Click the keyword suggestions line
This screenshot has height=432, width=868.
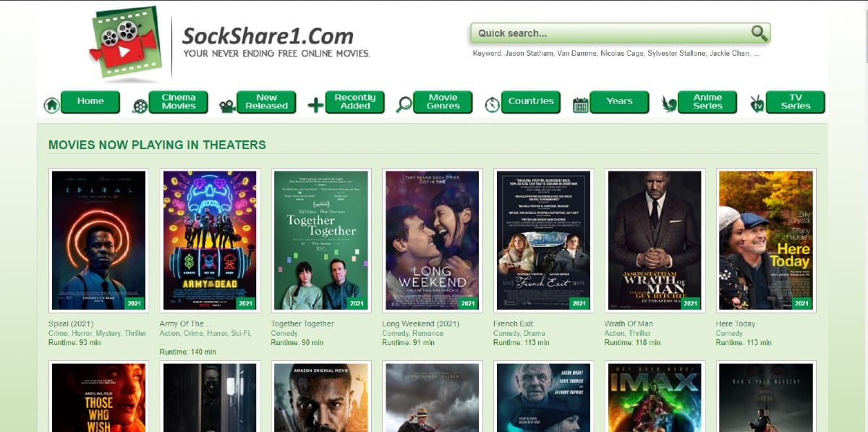click(x=616, y=54)
